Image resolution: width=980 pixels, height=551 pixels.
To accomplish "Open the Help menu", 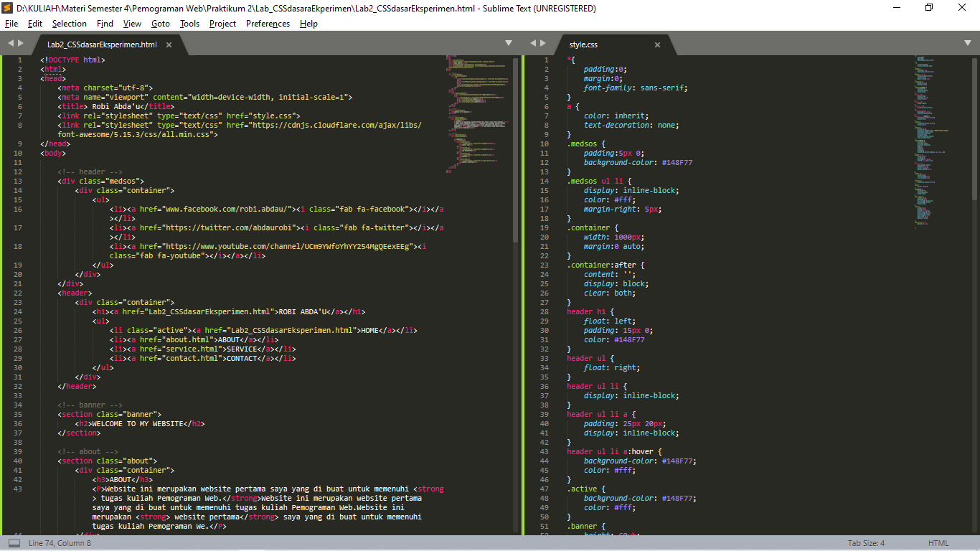I will pos(308,24).
